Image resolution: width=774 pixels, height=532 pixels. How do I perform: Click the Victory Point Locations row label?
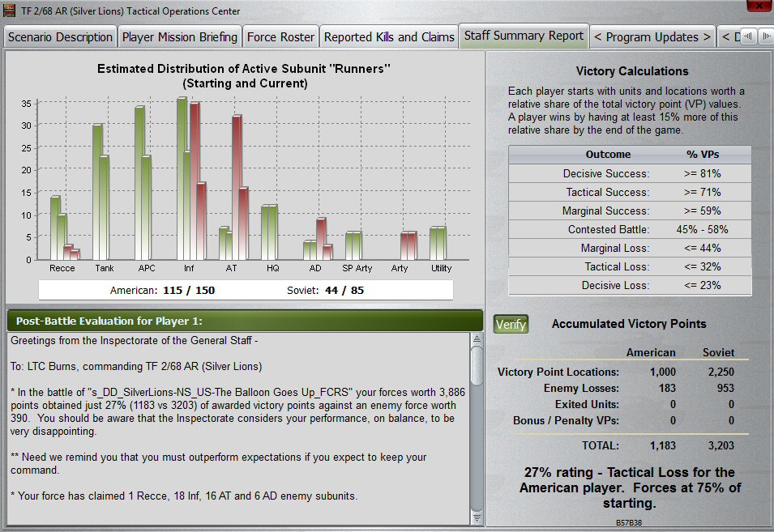click(x=558, y=372)
